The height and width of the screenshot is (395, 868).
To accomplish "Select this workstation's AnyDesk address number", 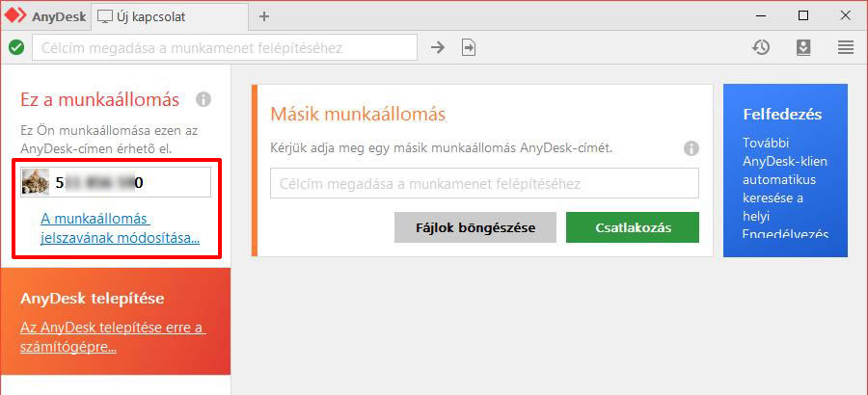I will [x=99, y=182].
